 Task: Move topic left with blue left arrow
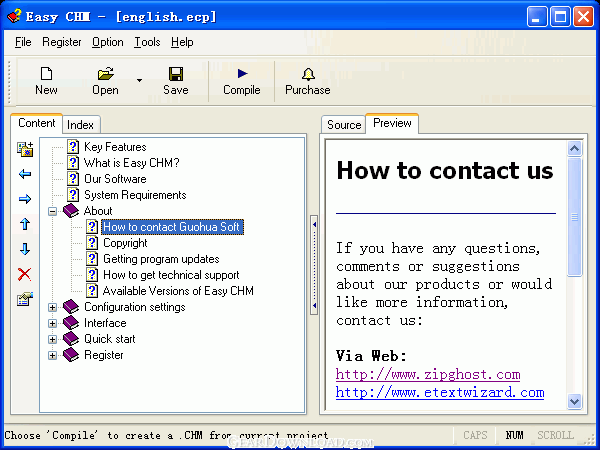coord(25,174)
